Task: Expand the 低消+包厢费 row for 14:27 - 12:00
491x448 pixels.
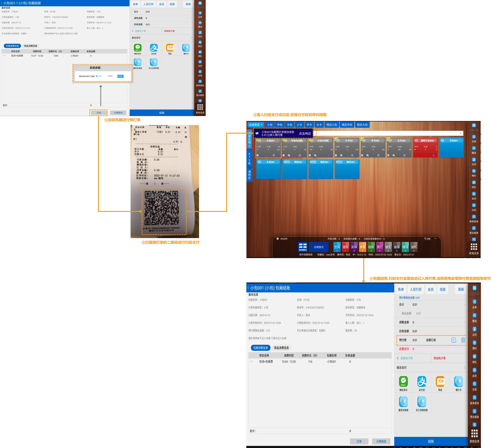Action: [4, 56]
